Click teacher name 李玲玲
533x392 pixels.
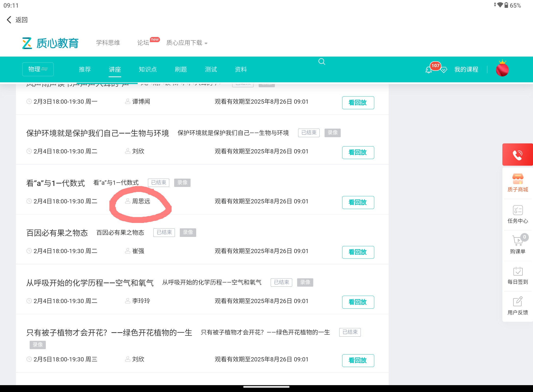pos(141,301)
